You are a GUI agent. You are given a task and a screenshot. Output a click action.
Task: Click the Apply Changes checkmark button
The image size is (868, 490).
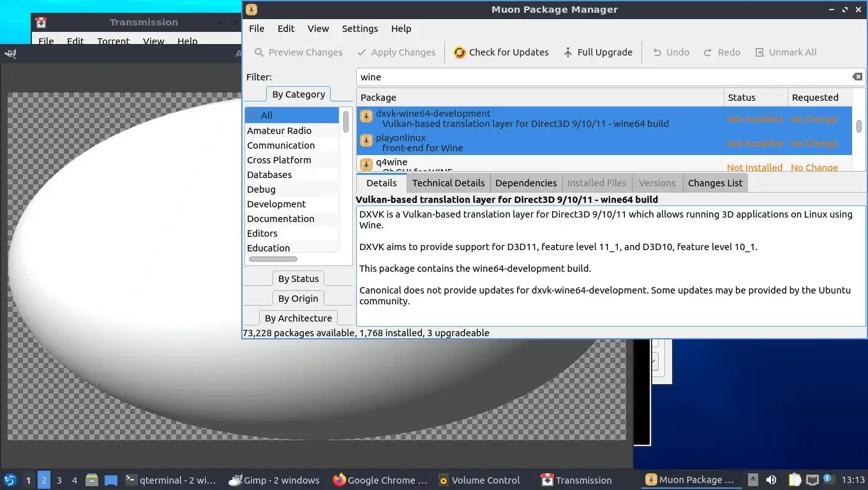(x=396, y=52)
